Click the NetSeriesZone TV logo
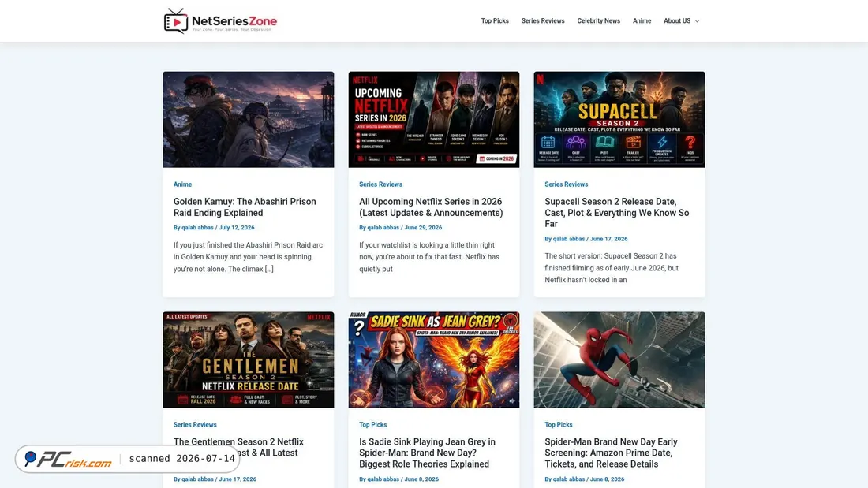This screenshot has height=488, width=868. pyautogui.click(x=176, y=21)
